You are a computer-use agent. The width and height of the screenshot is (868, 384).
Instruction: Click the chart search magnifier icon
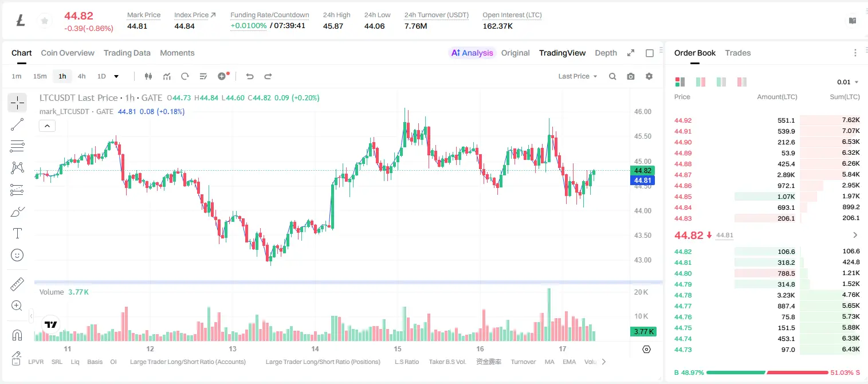coord(612,76)
